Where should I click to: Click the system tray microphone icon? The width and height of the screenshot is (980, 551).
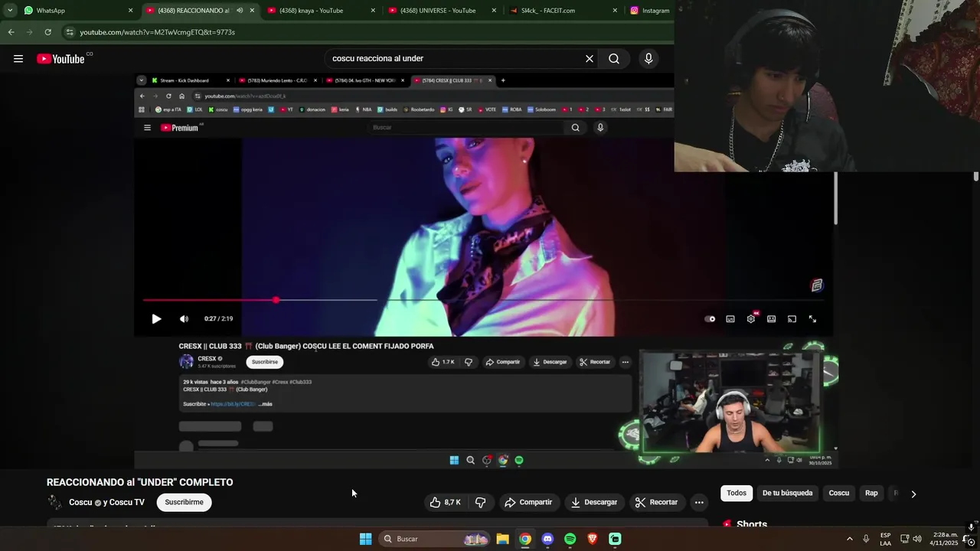click(866, 539)
